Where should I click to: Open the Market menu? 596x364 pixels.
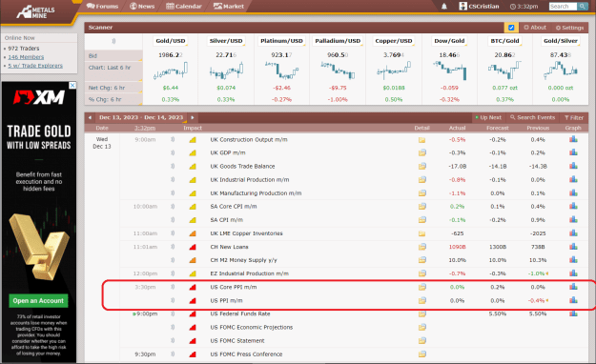[229, 6]
